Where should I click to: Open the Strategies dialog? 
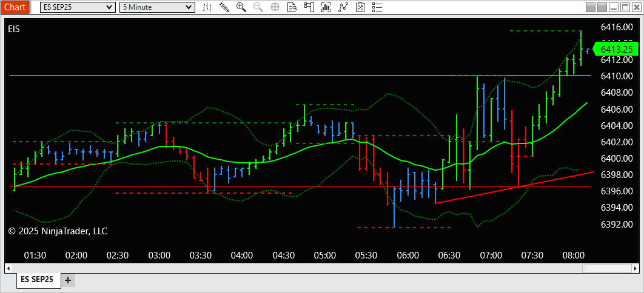(360, 7)
